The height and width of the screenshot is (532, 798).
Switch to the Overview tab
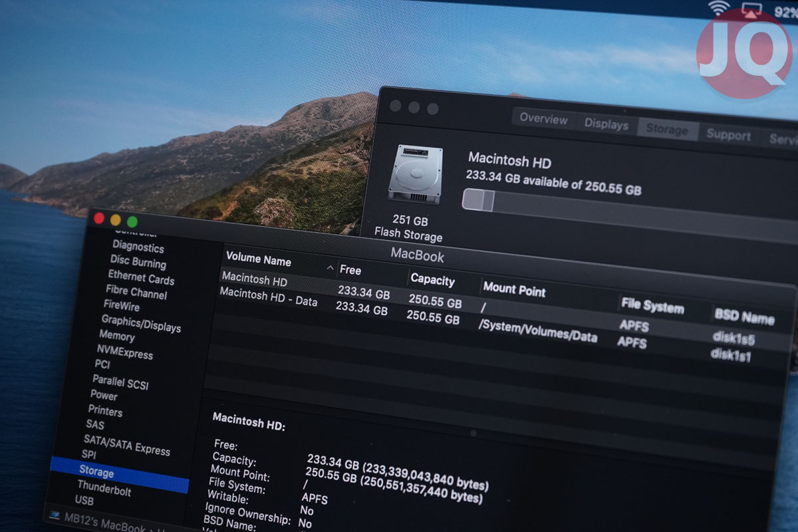pyautogui.click(x=543, y=118)
